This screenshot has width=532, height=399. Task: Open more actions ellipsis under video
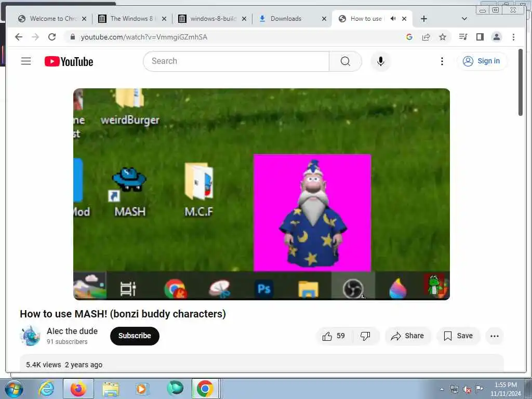(495, 336)
